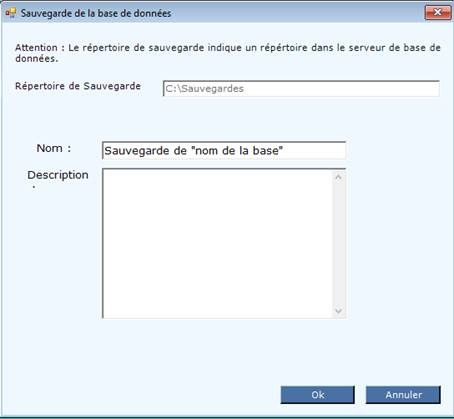Click the Description scrollbar down arrow
This screenshot has width=454, height=419.
[338, 311]
